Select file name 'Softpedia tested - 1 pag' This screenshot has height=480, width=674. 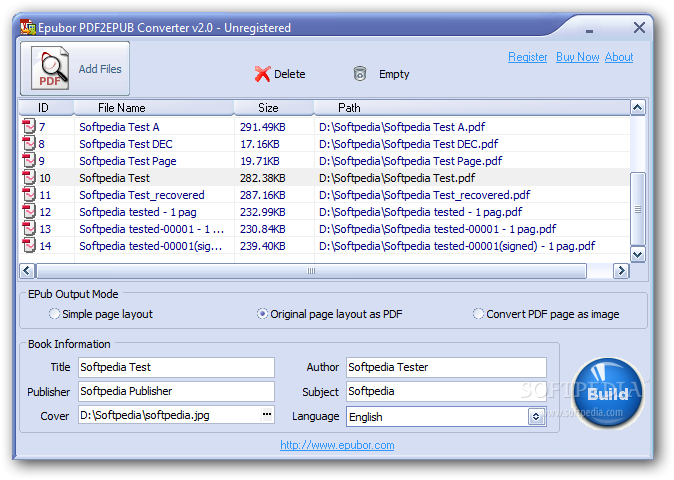coord(138,212)
